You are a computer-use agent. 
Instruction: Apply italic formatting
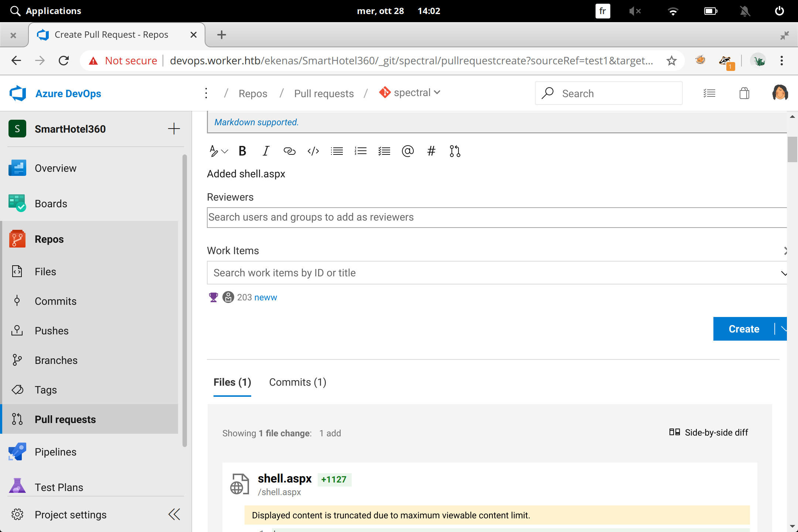tap(266, 151)
